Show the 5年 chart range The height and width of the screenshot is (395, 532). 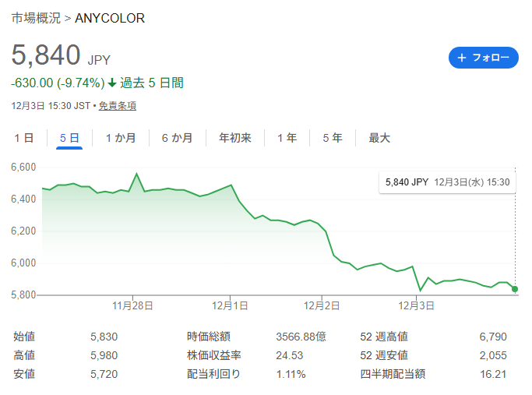point(333,138)
